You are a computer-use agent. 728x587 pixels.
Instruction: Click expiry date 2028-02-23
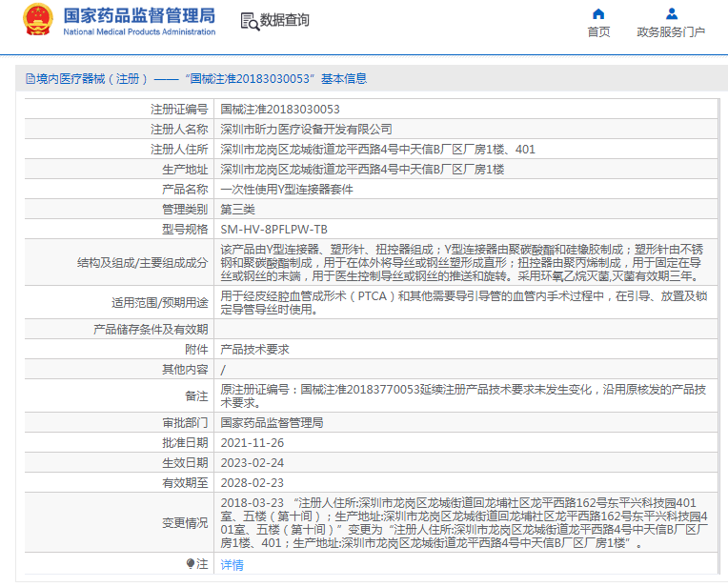click(253, 483)
